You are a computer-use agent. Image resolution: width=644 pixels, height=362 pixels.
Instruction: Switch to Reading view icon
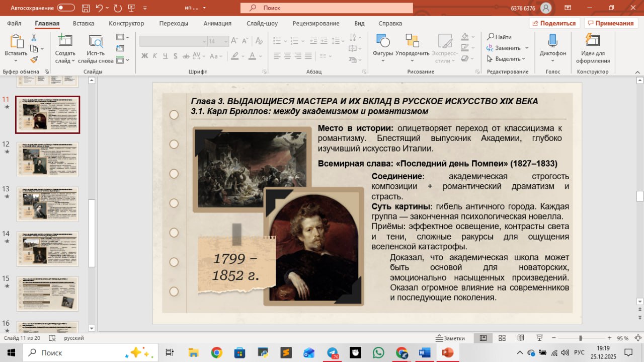pyautogui.click(x=521, y=338)
